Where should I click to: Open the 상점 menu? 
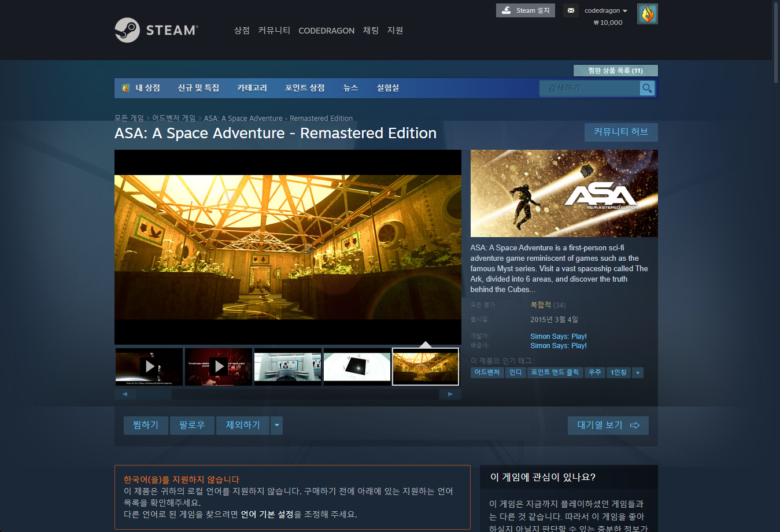242,30
